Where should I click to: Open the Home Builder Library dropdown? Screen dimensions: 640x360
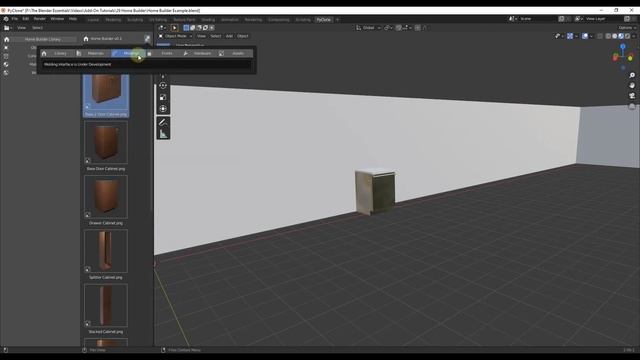[42, 39]
